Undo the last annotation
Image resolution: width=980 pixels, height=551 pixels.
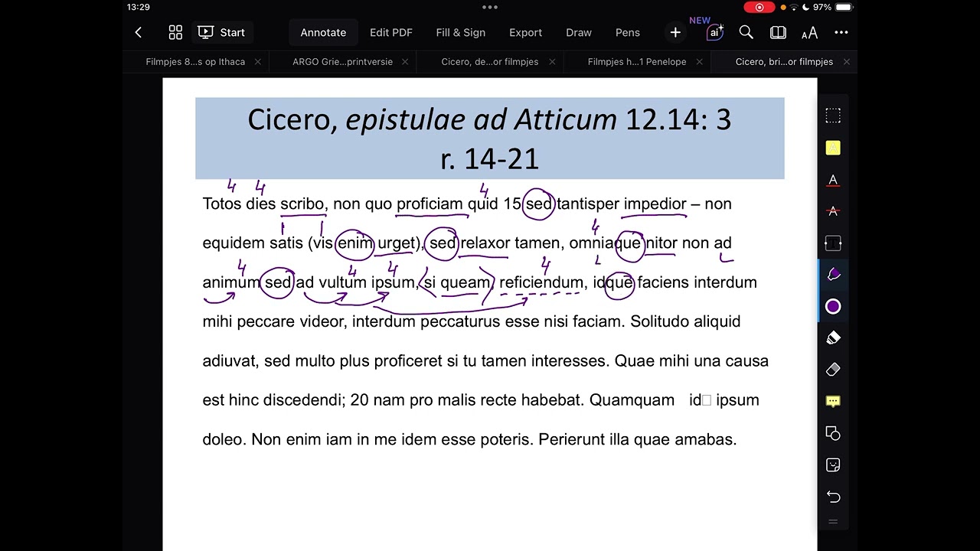pos(833,497)
